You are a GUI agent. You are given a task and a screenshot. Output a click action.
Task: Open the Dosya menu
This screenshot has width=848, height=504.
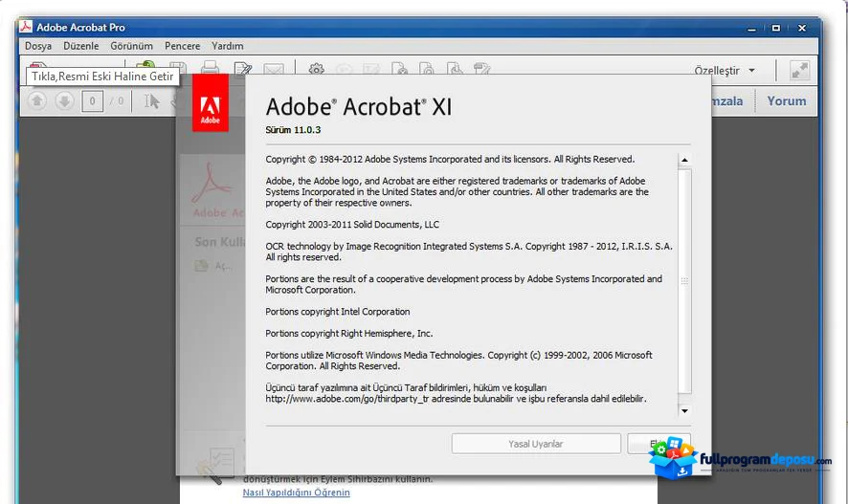click(x=38, y=46)
